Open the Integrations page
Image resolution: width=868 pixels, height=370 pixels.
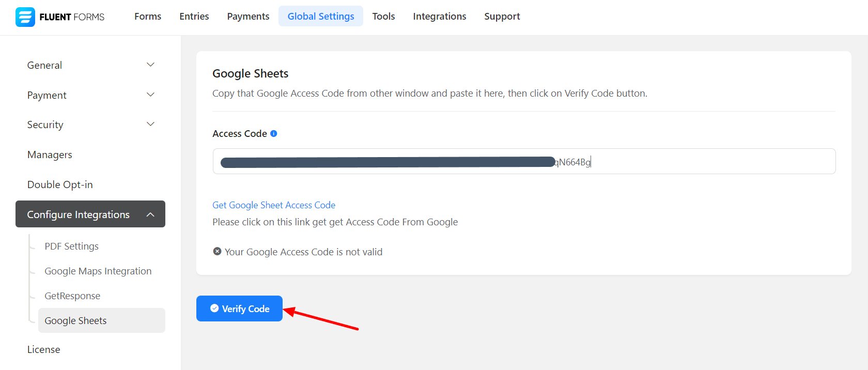(439, 17)
